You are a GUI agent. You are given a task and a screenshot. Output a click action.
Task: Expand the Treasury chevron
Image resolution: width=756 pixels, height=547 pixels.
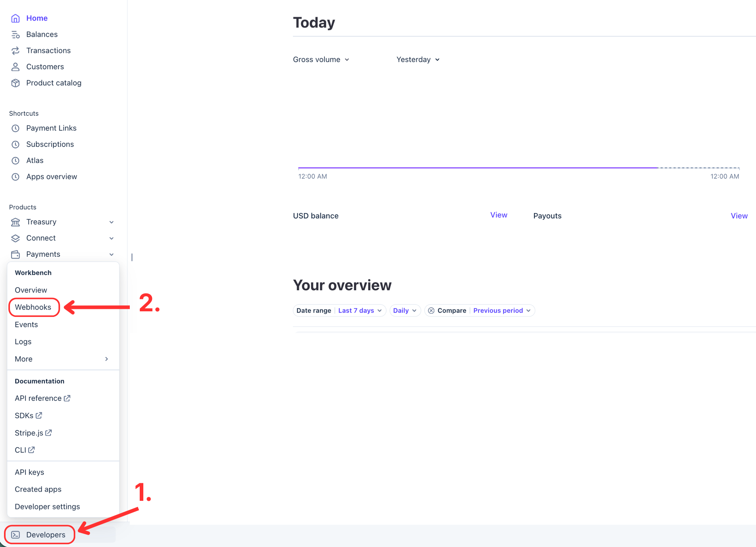[x=111, y=222]
